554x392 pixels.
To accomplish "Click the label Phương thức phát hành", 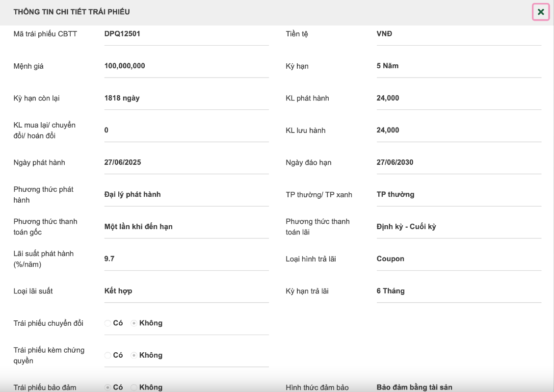I will tap(44, 195).
